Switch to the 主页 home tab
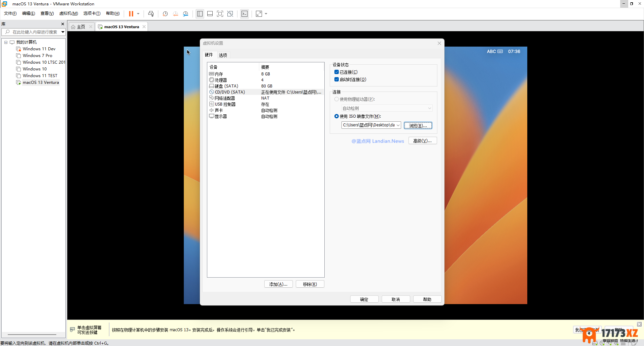The width and height of the screenshot is (644, 346). pos(78,27)
